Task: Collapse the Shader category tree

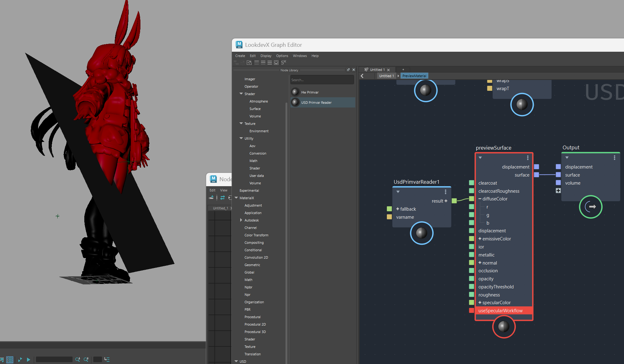Action: click(241, 94)
